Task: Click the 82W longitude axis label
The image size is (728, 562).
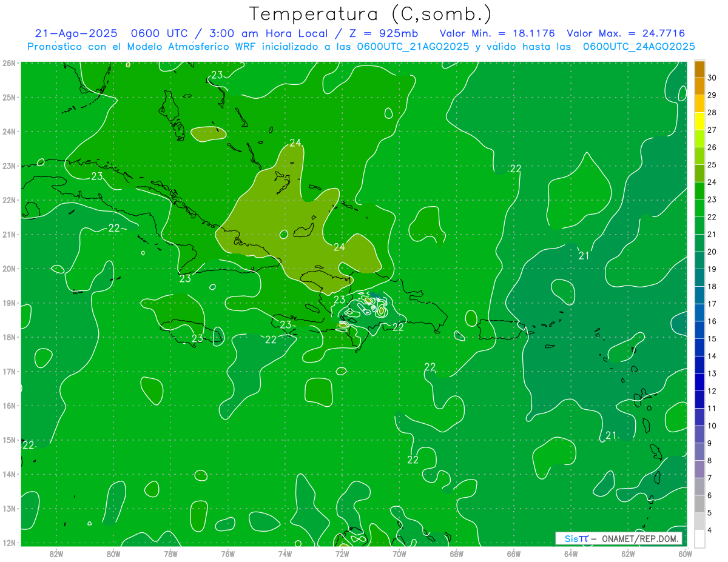Action: tap(56, 554)
